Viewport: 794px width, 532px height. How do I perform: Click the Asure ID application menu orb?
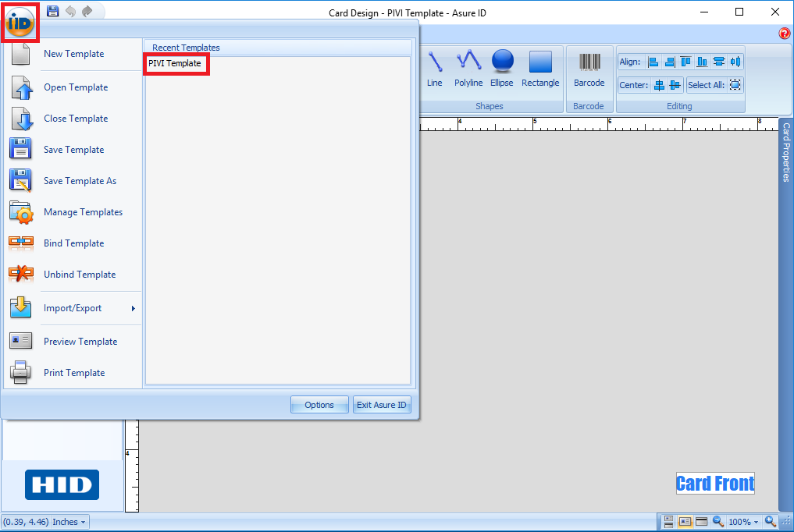point(20,23)
